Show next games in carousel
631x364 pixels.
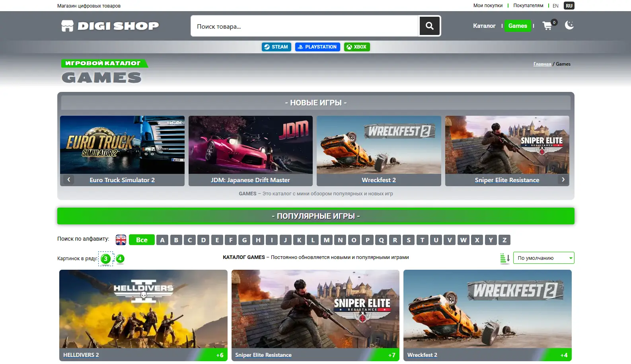pos(563,179)
